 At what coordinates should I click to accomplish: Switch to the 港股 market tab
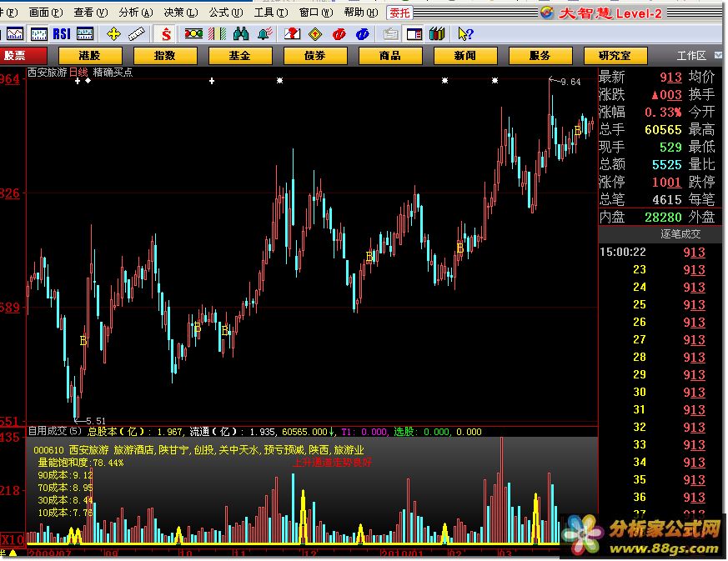[x=89, y=56]
